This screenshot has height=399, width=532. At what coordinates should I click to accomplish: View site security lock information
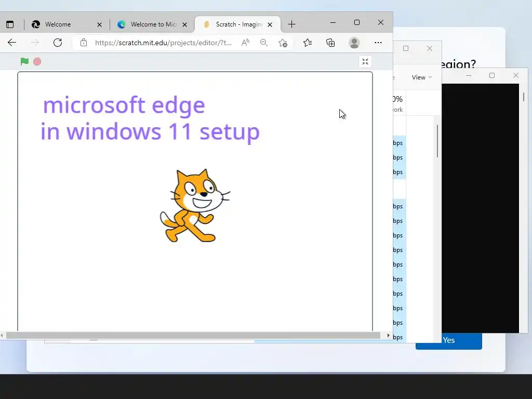pos(84,43)
